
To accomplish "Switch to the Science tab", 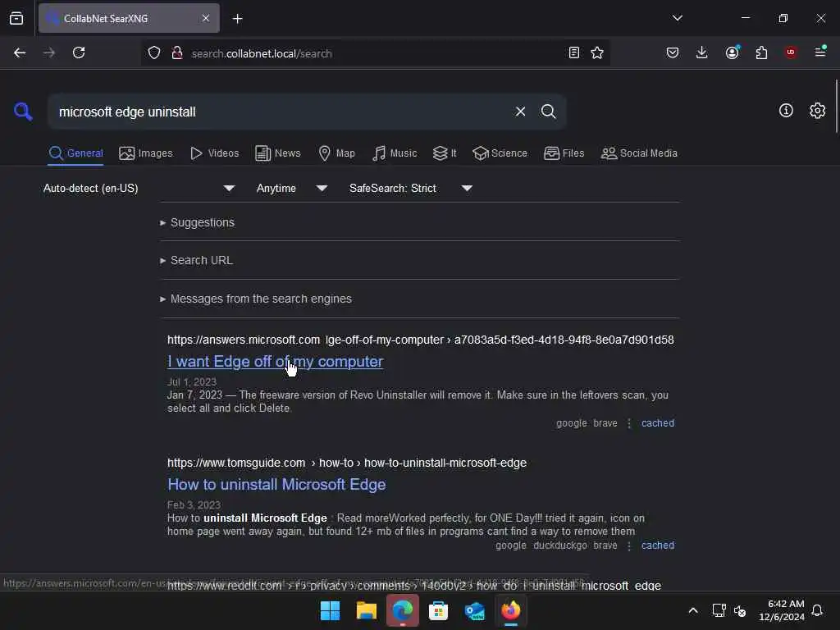I will (500, 153).
